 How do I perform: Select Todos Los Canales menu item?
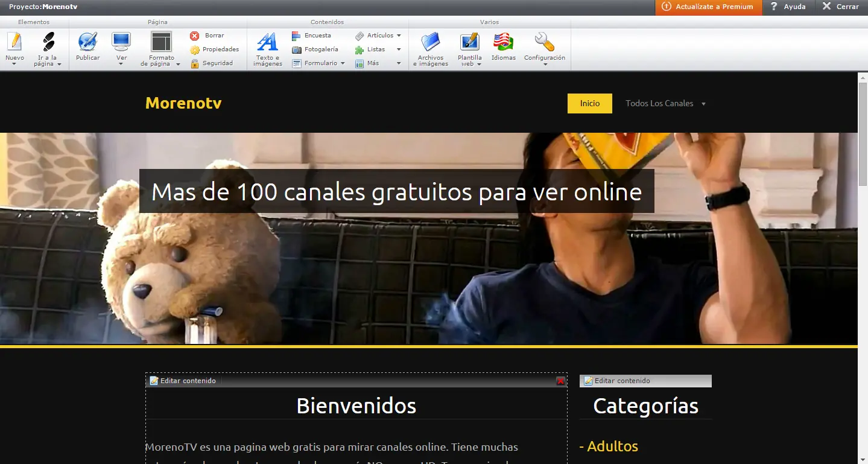(x=659, y=103)
